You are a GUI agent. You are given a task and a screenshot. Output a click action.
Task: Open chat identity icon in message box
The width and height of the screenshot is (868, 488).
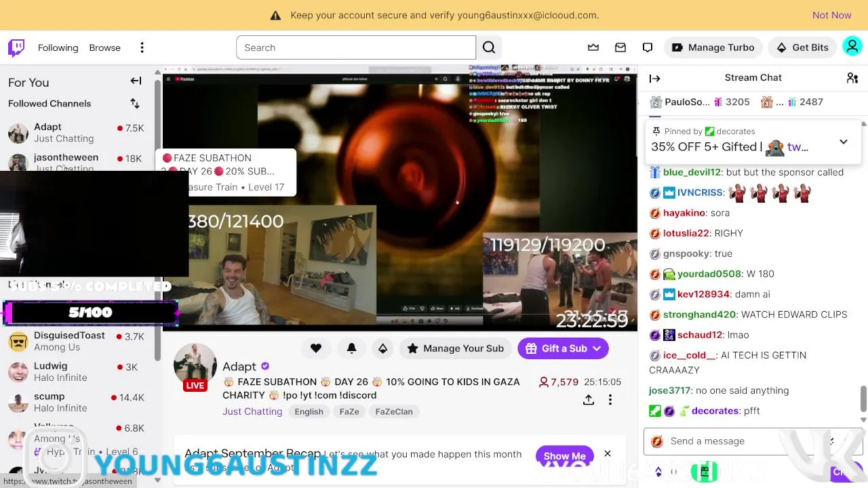(656, 441)
